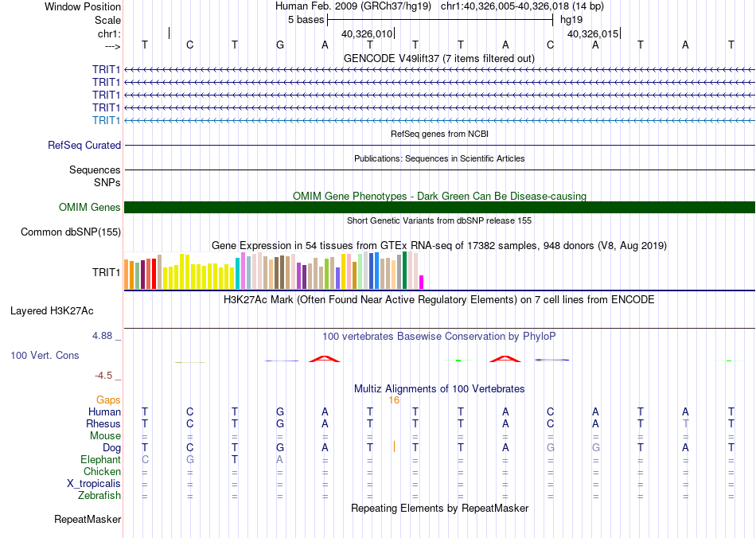Screen dimensions: 756x538
Task: Open the GTEx TRIT1 expression bar chart
Action: pyautogui.click(x=274, y=271)
